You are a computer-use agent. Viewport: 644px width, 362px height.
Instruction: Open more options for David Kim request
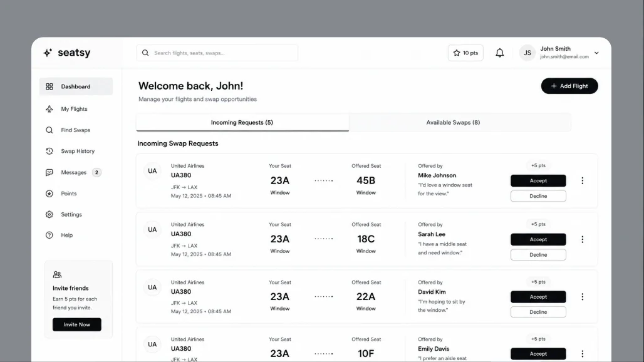pyautogui.click(x=582, y=297)
